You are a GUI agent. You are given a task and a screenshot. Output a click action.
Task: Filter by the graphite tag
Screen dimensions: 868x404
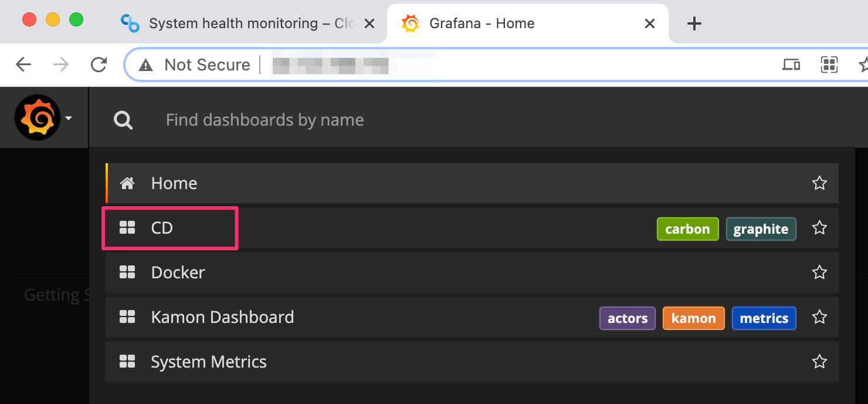pos(761,229)
